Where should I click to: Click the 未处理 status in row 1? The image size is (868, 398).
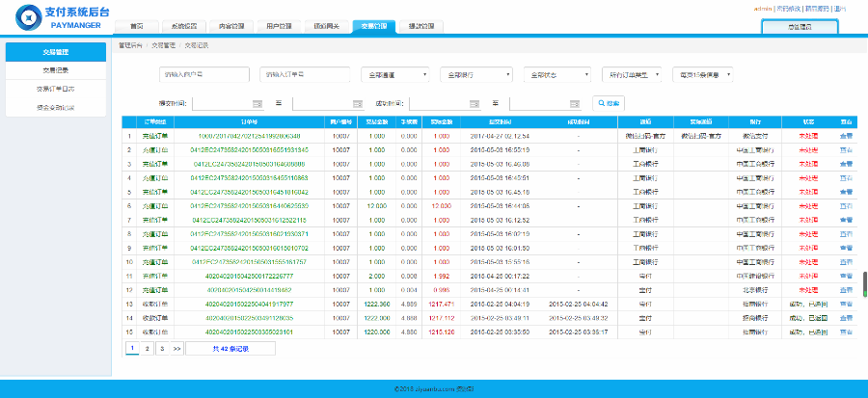point(808,136)
